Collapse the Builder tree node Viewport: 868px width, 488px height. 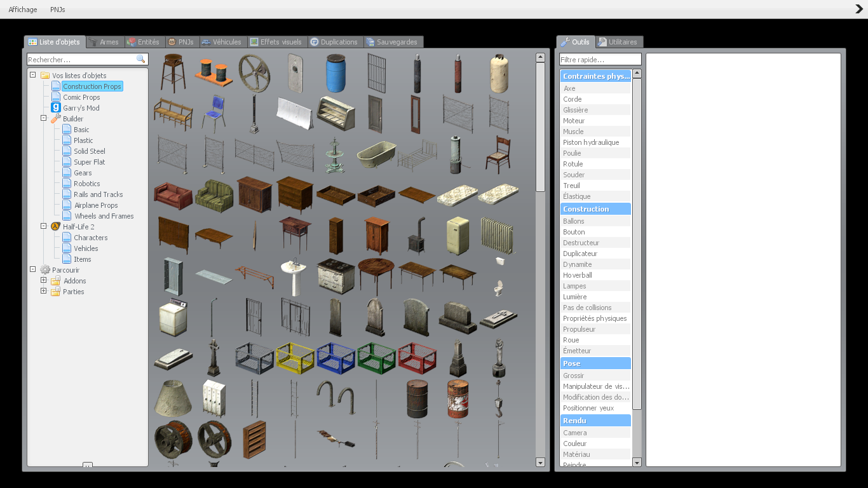[x=44, y=118]
